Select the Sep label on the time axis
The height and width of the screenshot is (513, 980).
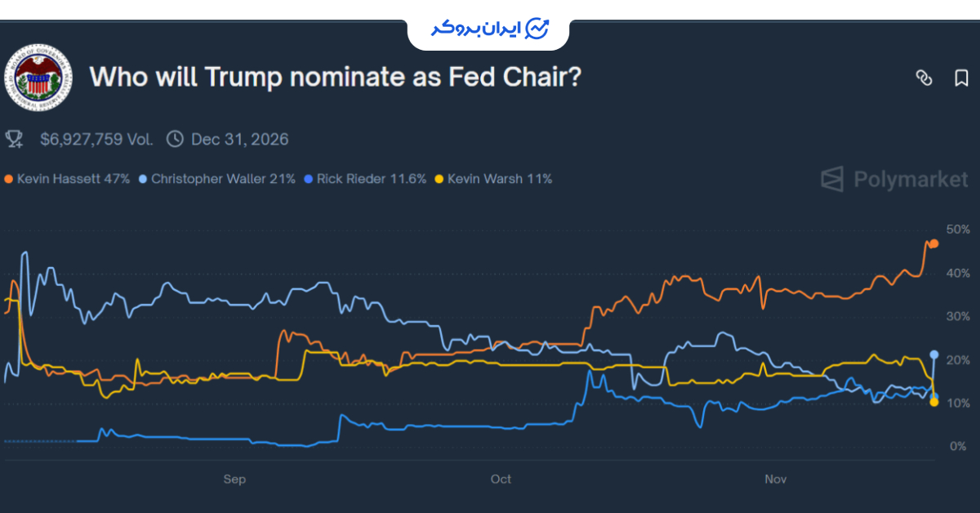coord(234,480)
